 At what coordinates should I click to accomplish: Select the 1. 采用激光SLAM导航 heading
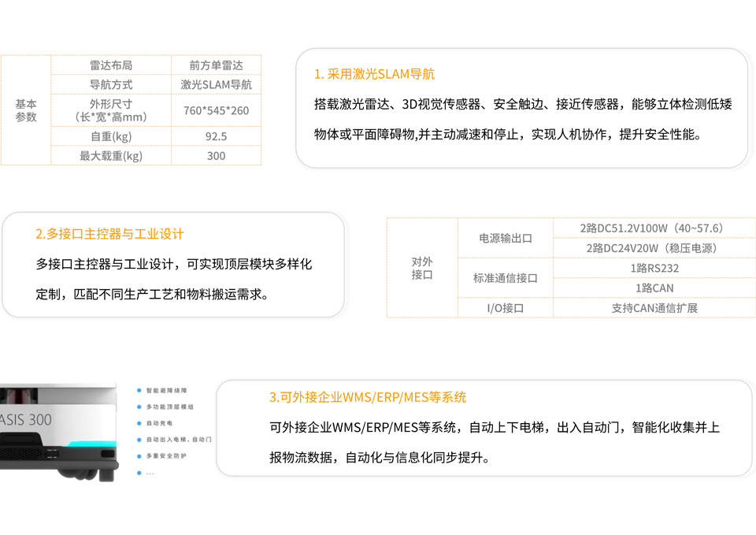click(x=374, y=74)
